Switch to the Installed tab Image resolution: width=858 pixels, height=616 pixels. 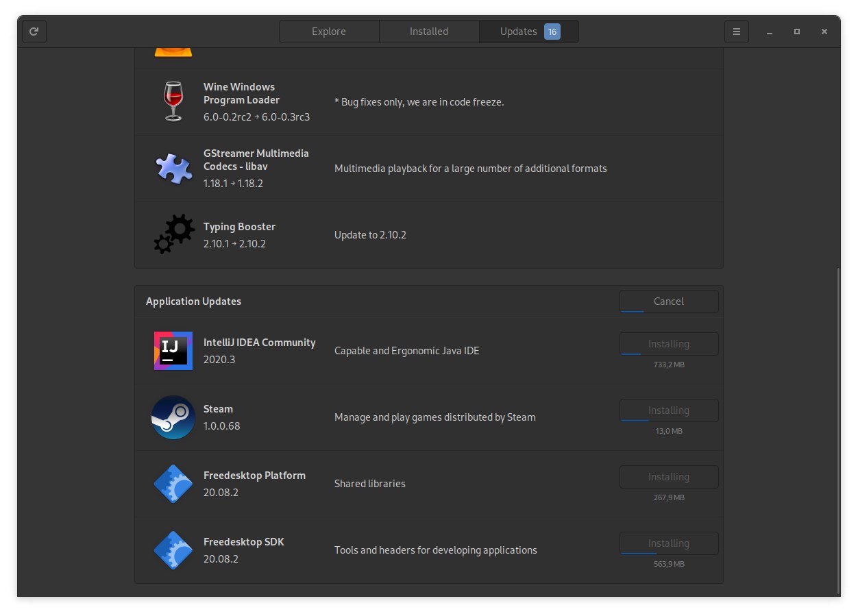[x=429, y=32]
